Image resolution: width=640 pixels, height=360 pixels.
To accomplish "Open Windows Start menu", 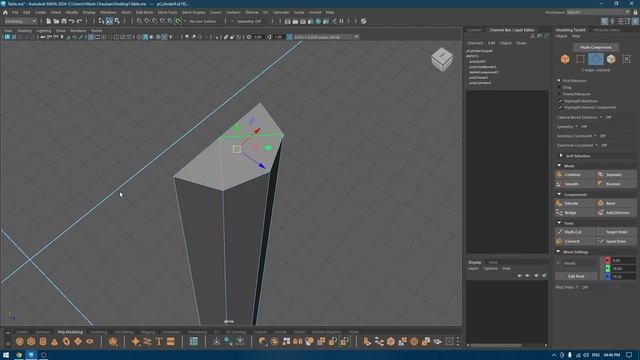I will (6, 355).
